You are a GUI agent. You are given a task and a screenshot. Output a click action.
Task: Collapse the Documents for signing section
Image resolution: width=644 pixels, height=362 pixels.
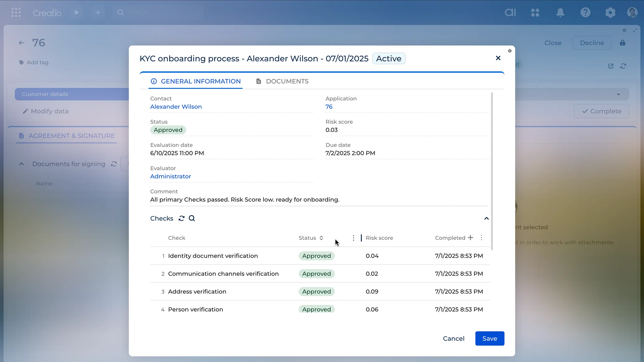(21, 164)
